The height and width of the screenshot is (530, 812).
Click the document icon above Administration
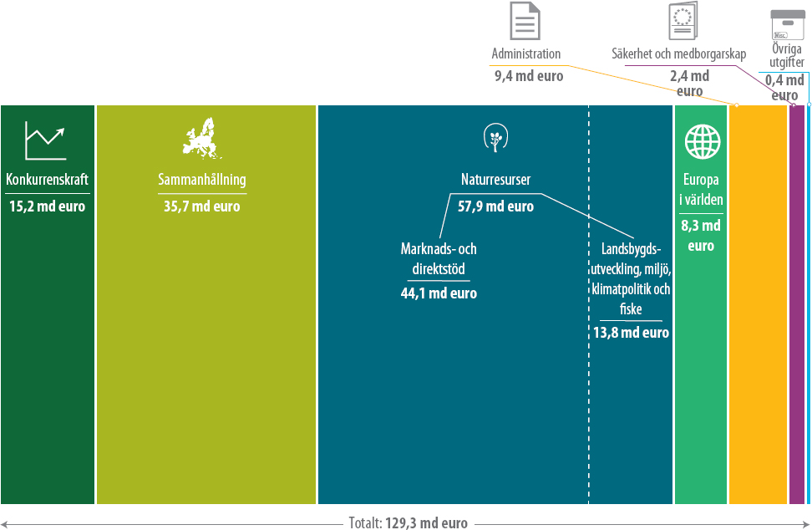pyautogui.click(x=525, y=21)
